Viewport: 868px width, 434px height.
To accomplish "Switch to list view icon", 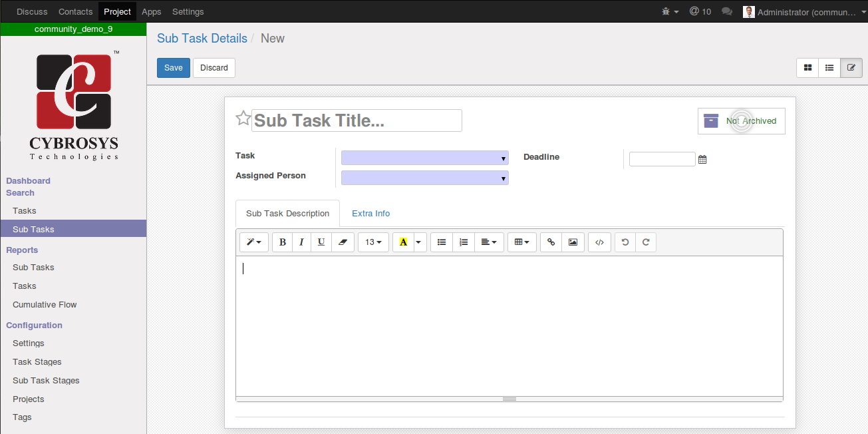I will point(829,68).
